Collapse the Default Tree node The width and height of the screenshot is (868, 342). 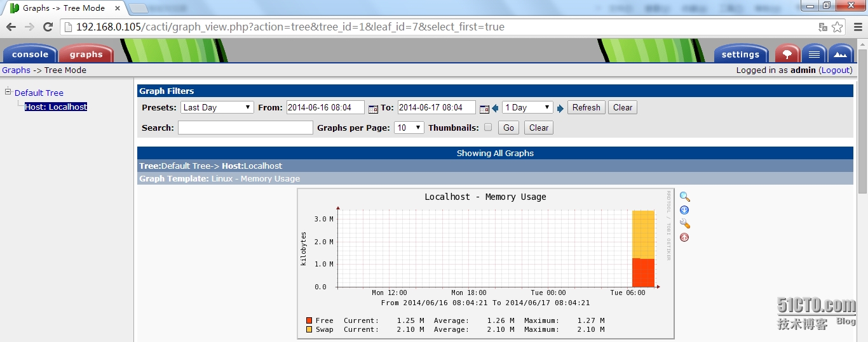(8, 92)
